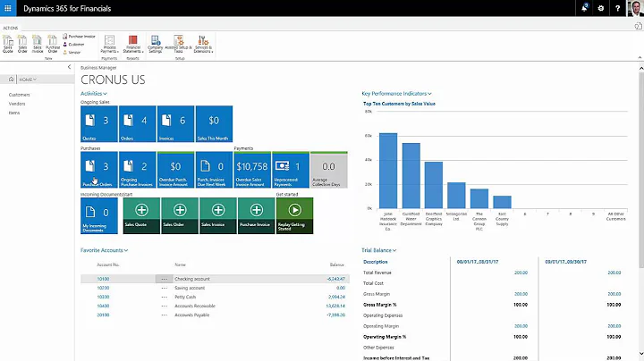
Task: Click the Total Revenue 08/01/17 amount
Action: pyautogui.click(x=521, y=273)
